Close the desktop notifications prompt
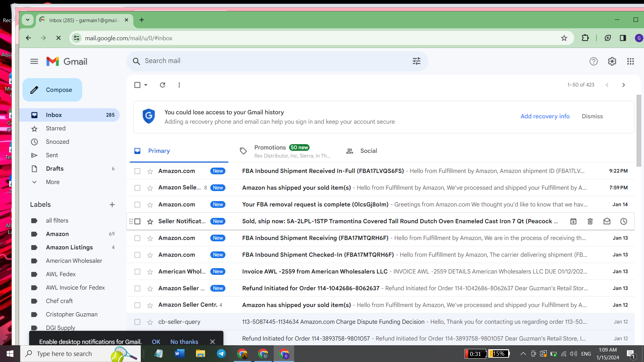 pyautogui.click(x=212, y=342)
